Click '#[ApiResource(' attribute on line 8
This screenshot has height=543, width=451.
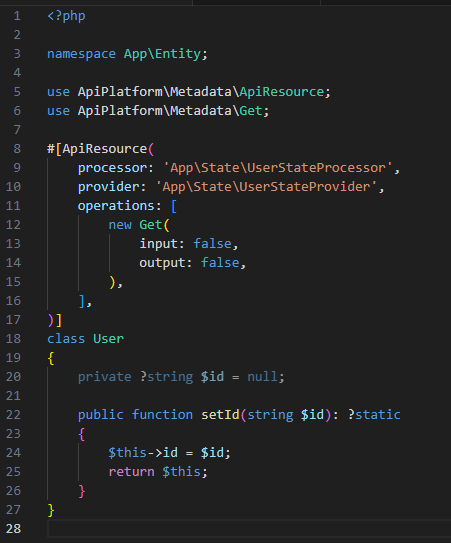100,149
